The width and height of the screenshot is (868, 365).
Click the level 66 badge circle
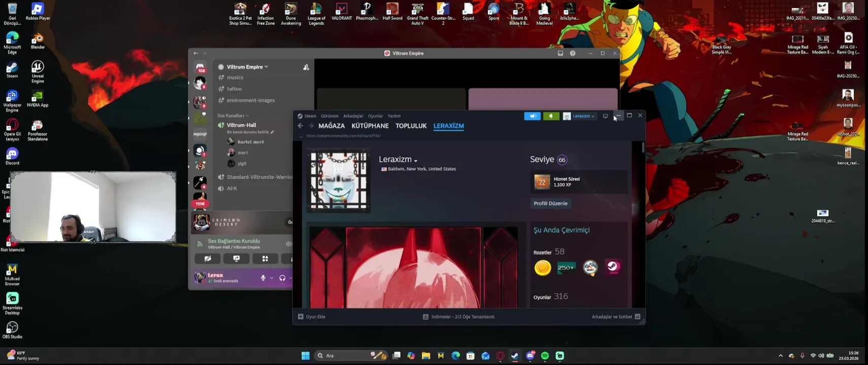pyautogui.click(x=562, y=160)
